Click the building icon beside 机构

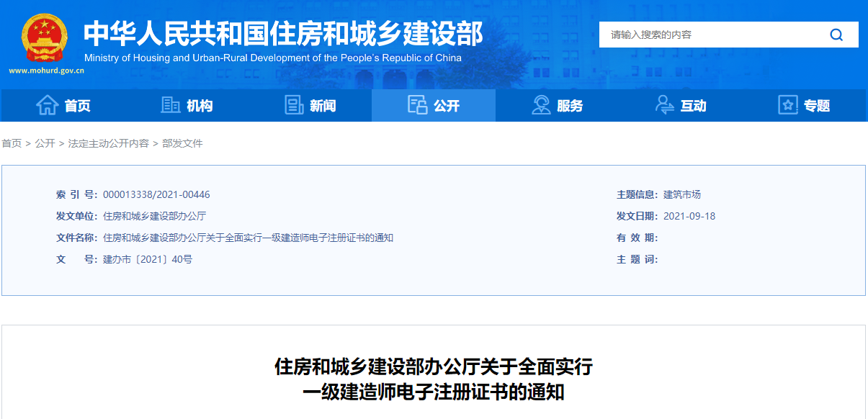pos(171,105)
